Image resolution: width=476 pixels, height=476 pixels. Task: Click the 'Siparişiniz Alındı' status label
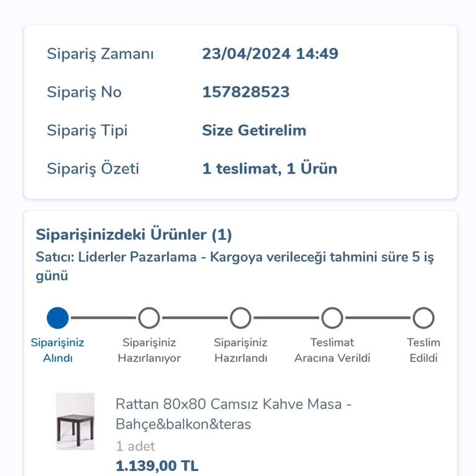click(x=58, y=350)
